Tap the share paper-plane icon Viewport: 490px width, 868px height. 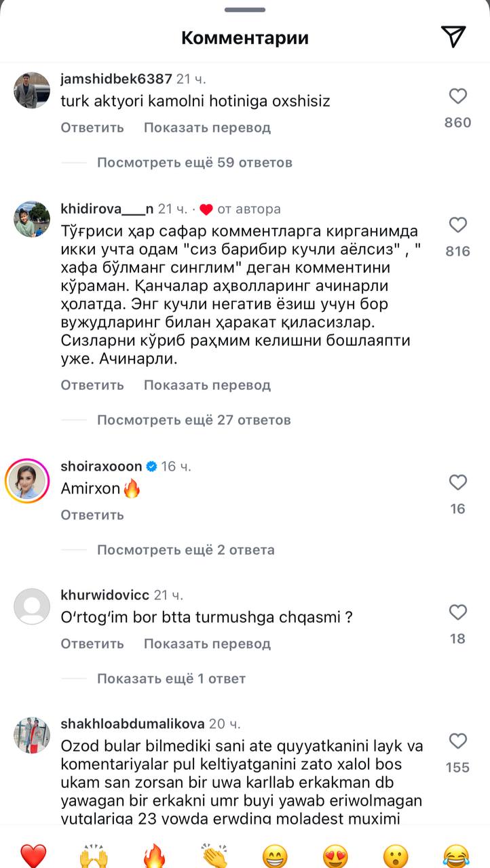[453, 37]
